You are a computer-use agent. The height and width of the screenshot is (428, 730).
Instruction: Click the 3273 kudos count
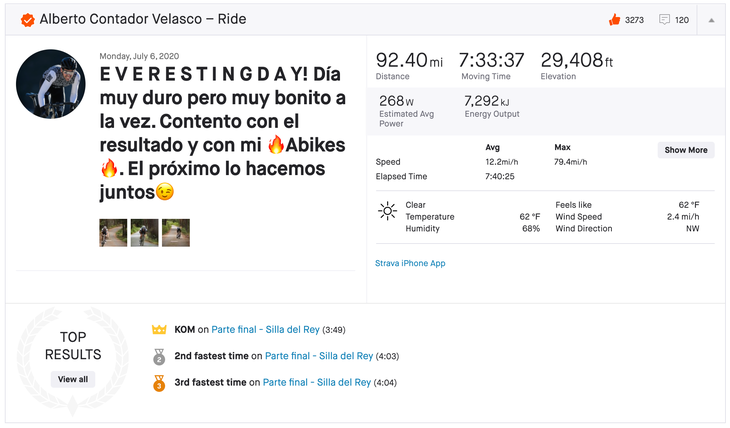pyautogui.click(x=635, y=20)
